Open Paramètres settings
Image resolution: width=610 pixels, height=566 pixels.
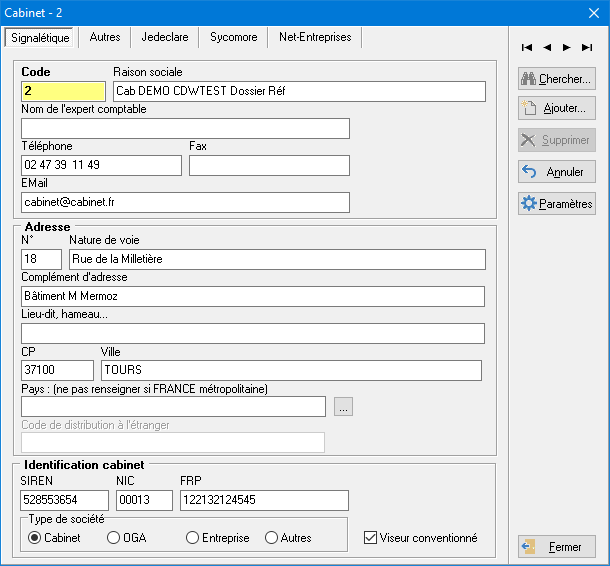tap(557, 204)
